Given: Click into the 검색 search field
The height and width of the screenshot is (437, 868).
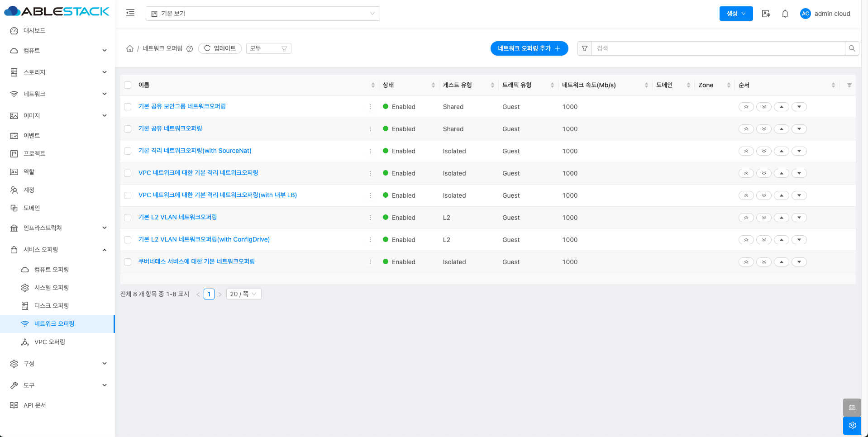Looking at the screenshot, I should pos(718,48).
